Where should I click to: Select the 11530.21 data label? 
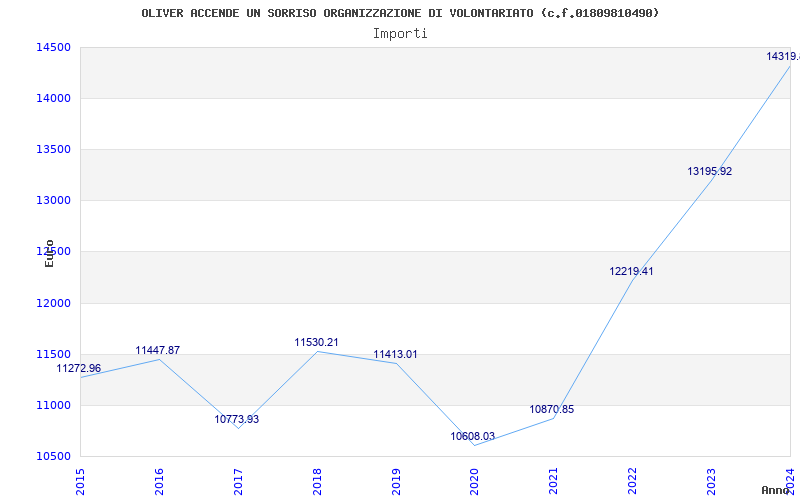pos(316,343)
